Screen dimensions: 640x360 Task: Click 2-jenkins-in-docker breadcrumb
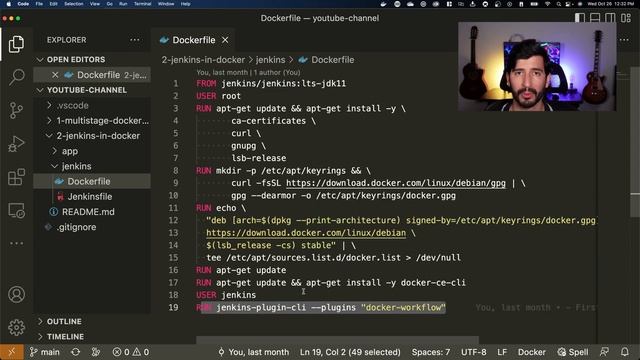203,60
